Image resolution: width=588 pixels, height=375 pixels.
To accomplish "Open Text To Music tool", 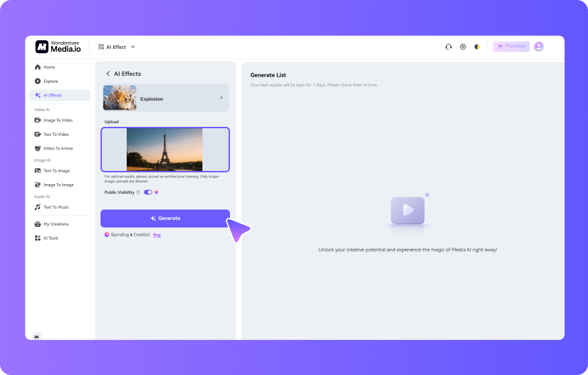I will click(x=52, y=207).
